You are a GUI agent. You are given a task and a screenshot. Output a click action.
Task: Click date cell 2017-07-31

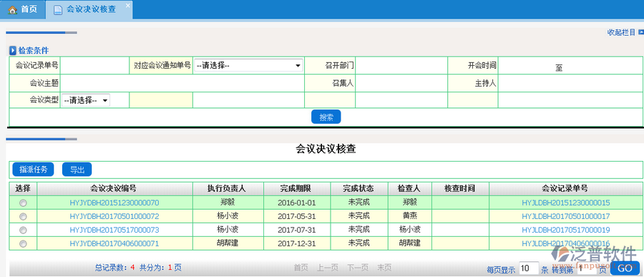[x=296, y=230]
